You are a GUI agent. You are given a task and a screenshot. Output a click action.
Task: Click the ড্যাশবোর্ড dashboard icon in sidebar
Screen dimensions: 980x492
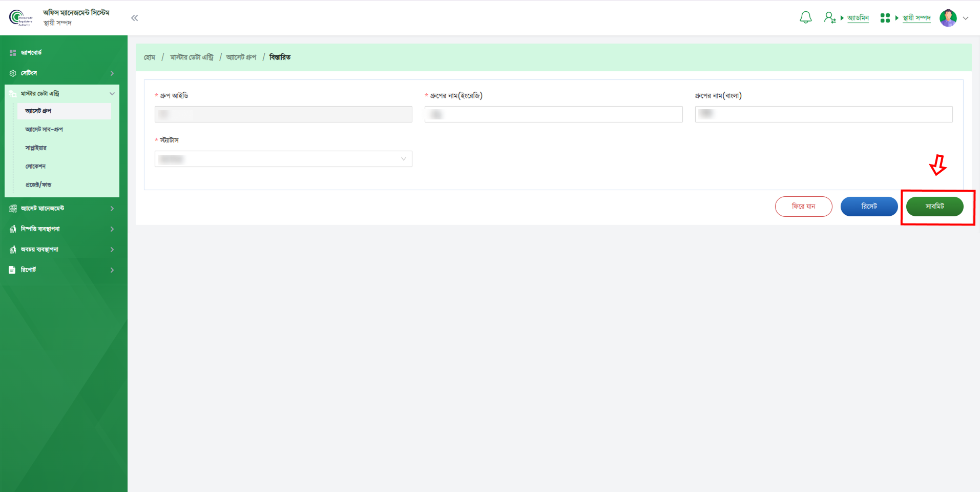(13, 53)
